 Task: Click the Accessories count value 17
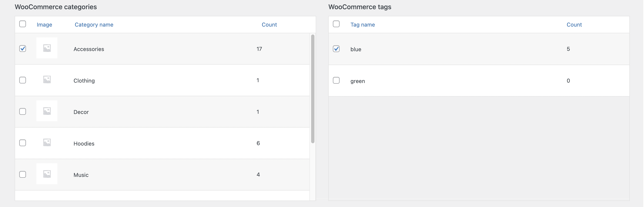pyautogui.click(x=259, y=49)
